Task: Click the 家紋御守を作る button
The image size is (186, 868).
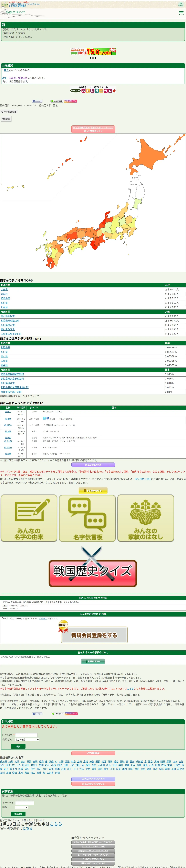Action: pyautogui.click(x=93, y=661)
